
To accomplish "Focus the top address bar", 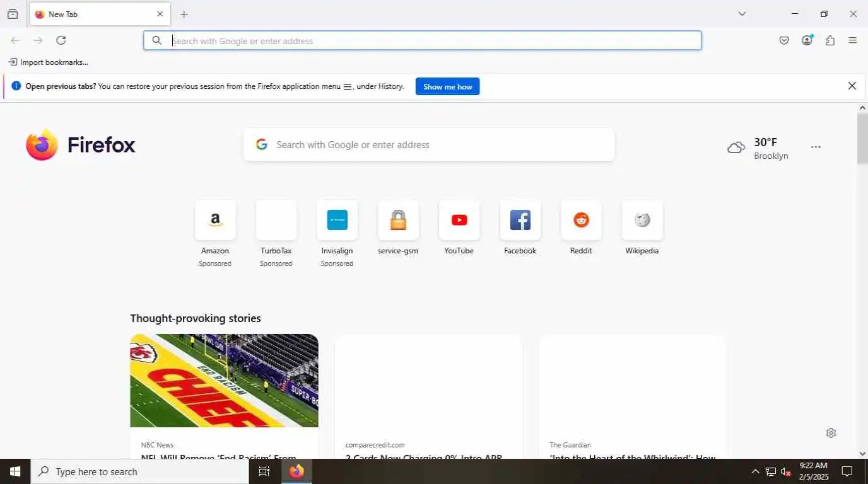I will point(422,40).
